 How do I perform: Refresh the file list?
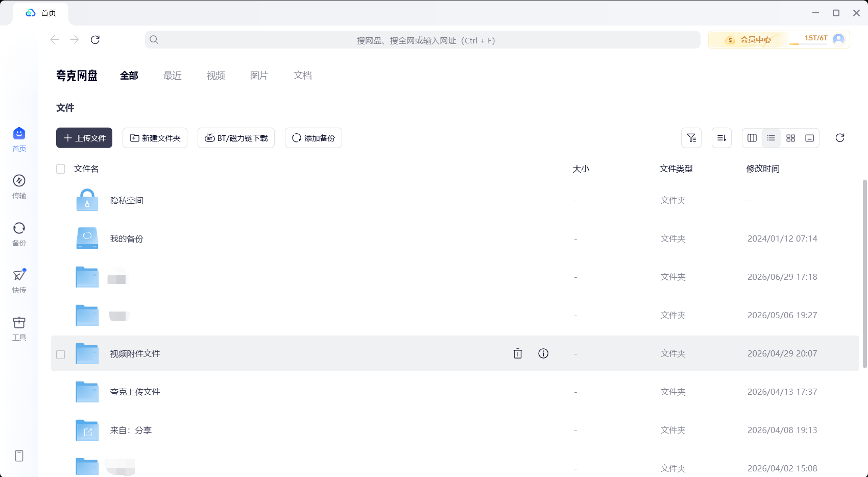(x=840, y=138)
